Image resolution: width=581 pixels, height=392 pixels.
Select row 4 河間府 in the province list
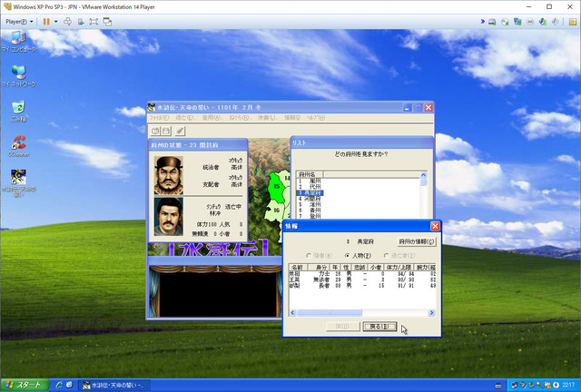[x=310, y=199]
